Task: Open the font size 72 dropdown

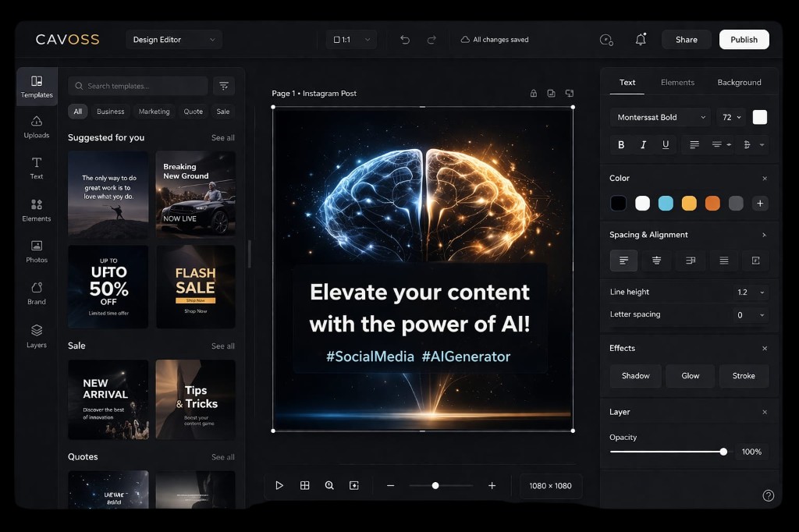Action: [731, 117]
